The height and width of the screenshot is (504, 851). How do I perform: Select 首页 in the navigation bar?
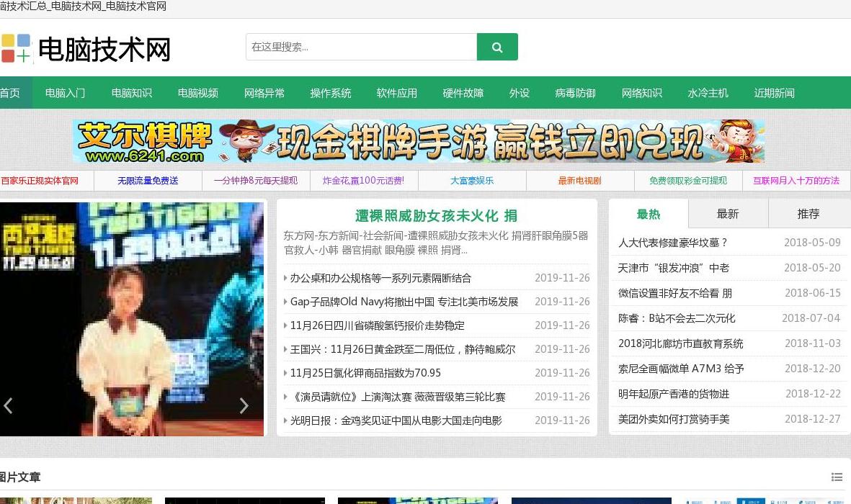tap(9, 92)
